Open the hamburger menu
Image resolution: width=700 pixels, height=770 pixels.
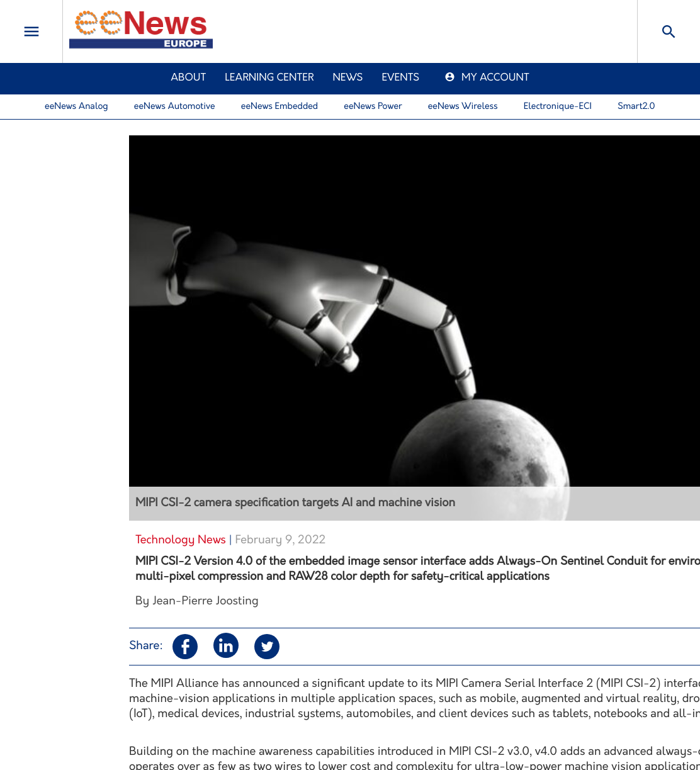[x=31, y=31]
